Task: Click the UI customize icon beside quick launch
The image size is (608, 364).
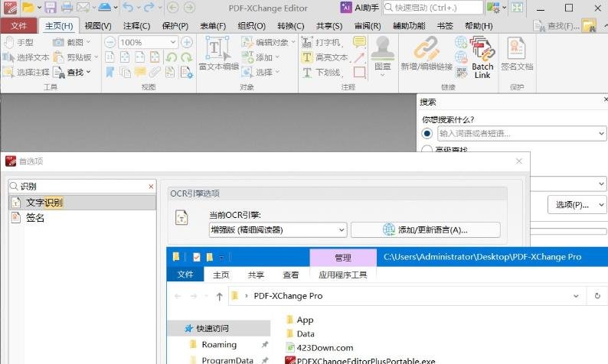Action: point(494,8)
